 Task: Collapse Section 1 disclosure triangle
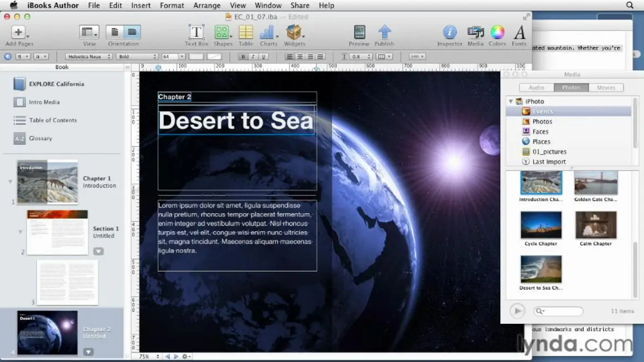[x=20, y=232]
